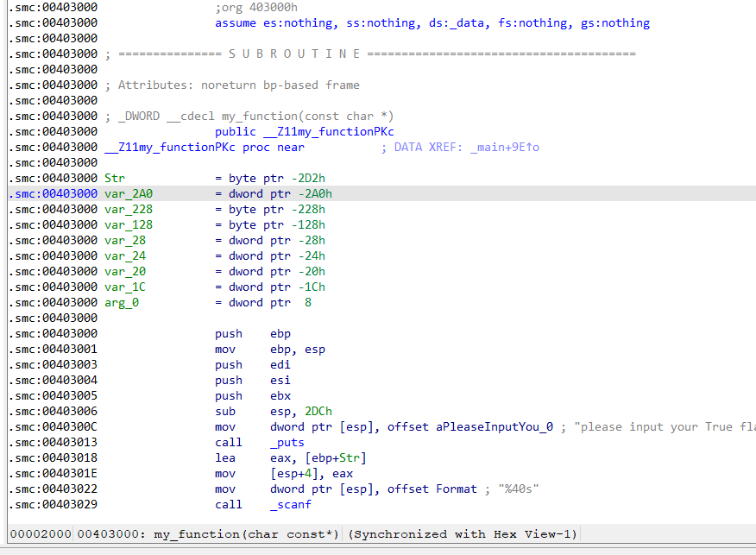Select the '-24h' offset value
This screenshot has height=555, width=756.
[312, 255]
